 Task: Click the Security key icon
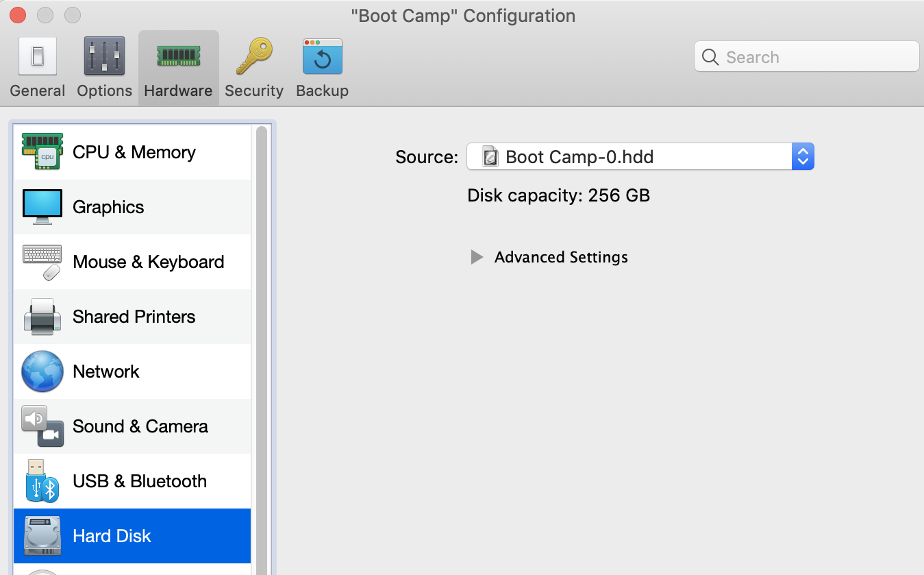(x=253, y=56)
